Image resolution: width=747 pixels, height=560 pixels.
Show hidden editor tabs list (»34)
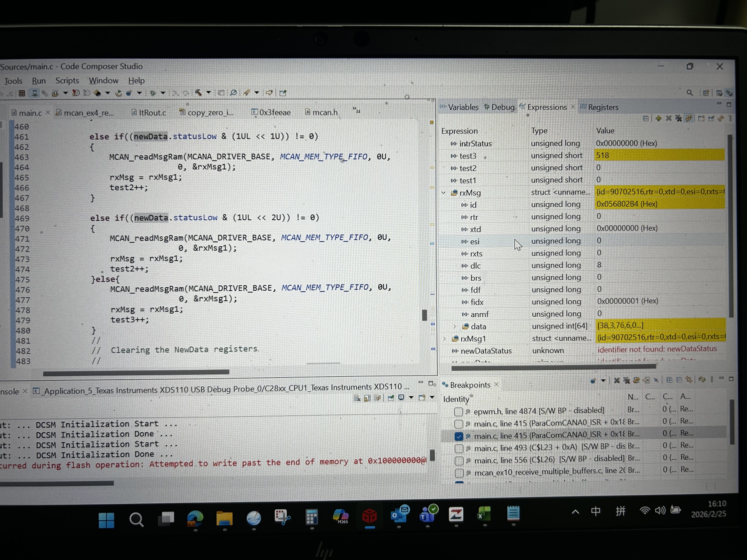click(356, 110)
